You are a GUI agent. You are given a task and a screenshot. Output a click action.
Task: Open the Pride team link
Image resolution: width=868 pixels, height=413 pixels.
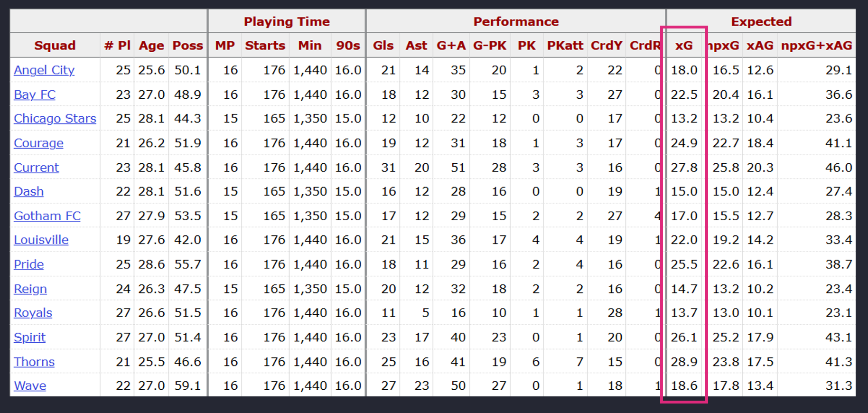[28, 264]
